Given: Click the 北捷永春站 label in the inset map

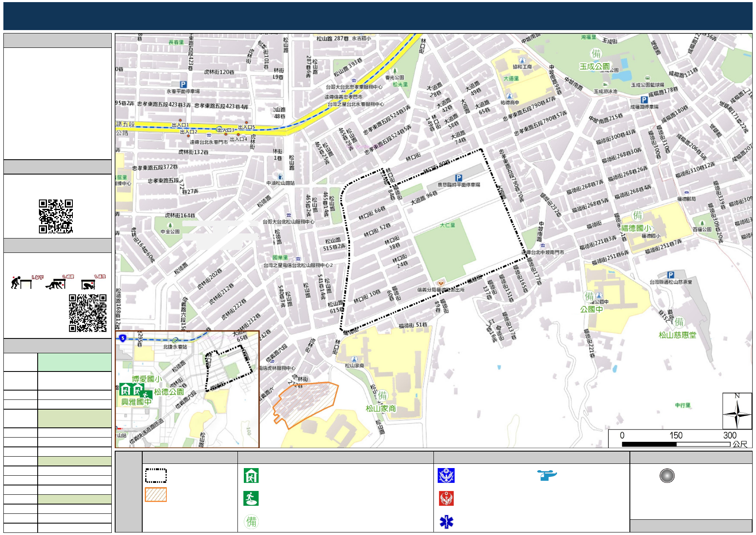Looking at the screenshot, I should pyautogui.click(x=175, y=347).
